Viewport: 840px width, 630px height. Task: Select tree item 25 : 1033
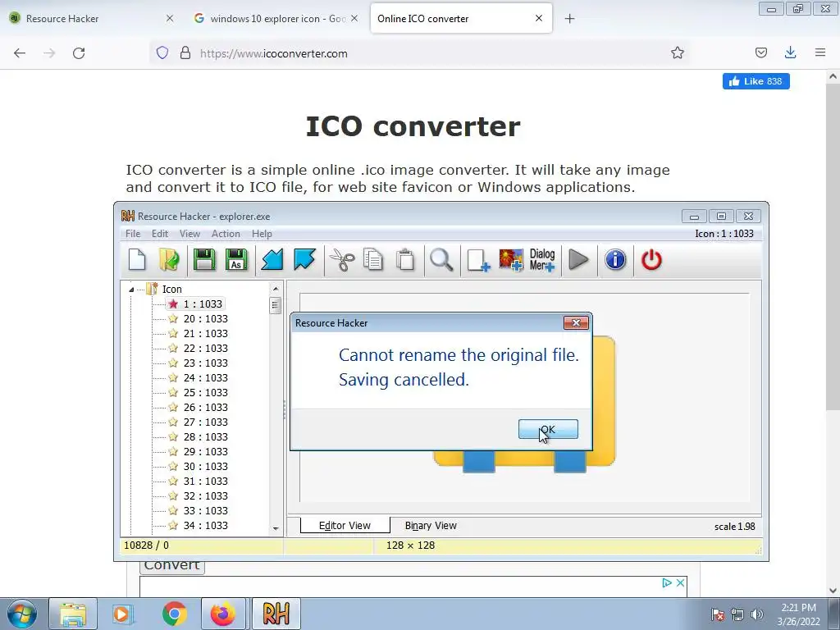(206, 393)
